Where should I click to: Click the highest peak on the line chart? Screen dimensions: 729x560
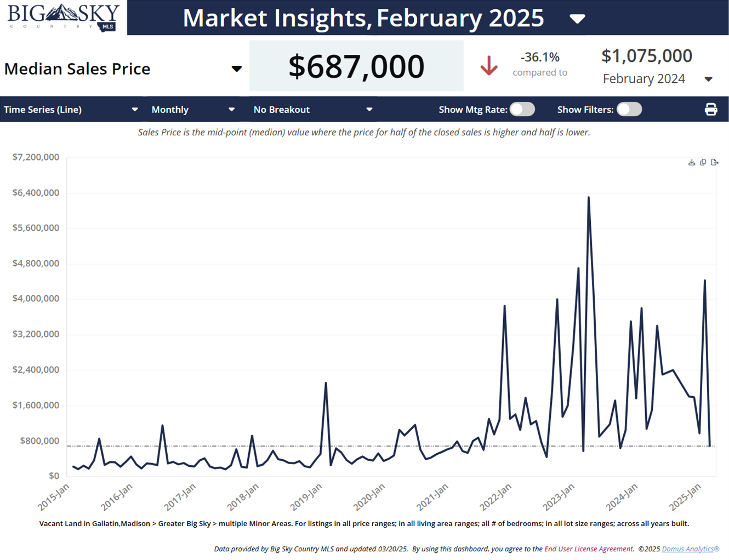(x=589, y=197)
